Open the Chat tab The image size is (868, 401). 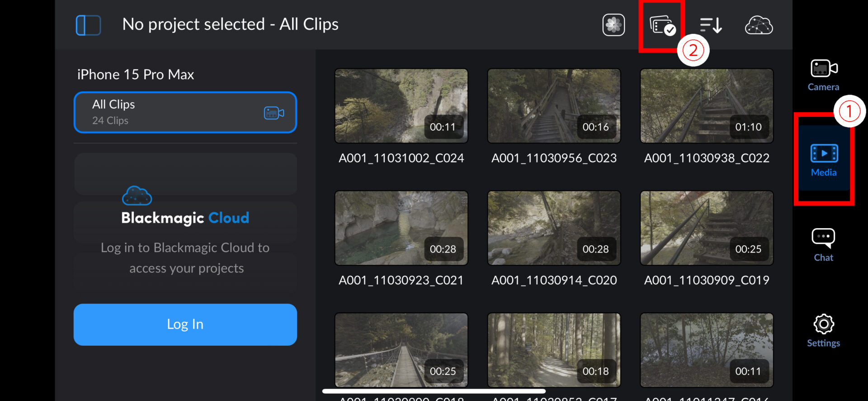(823, 245)
